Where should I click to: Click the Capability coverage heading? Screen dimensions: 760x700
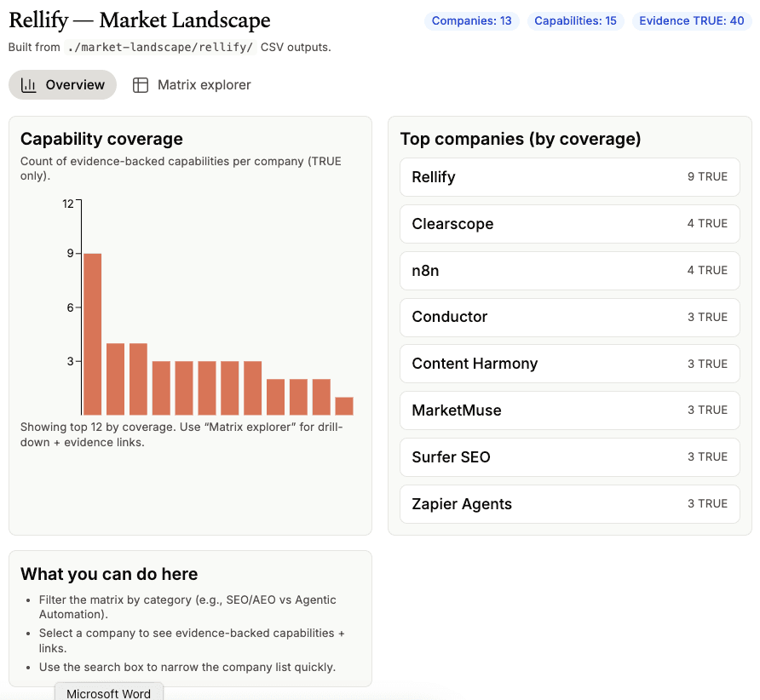[101, 139]
